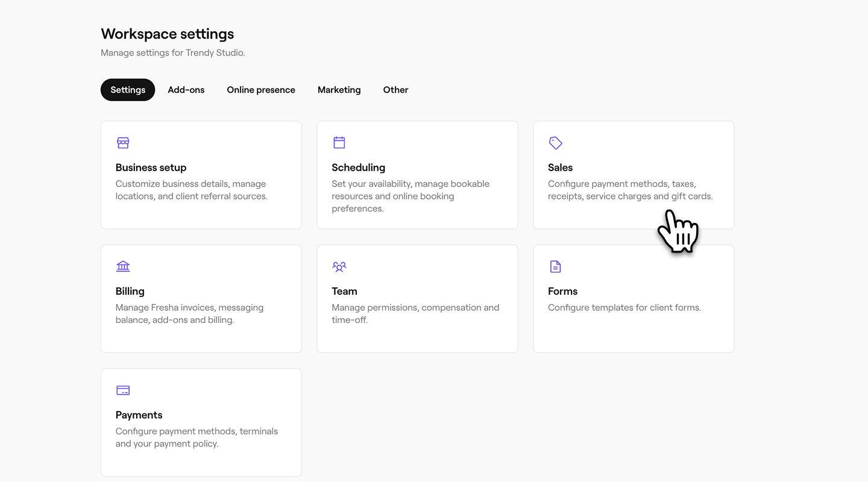This screenshot has width=868, height=482.
Task: Click the price tag icon on Sales
Action: pyautogui.click(x=555, y=143)
